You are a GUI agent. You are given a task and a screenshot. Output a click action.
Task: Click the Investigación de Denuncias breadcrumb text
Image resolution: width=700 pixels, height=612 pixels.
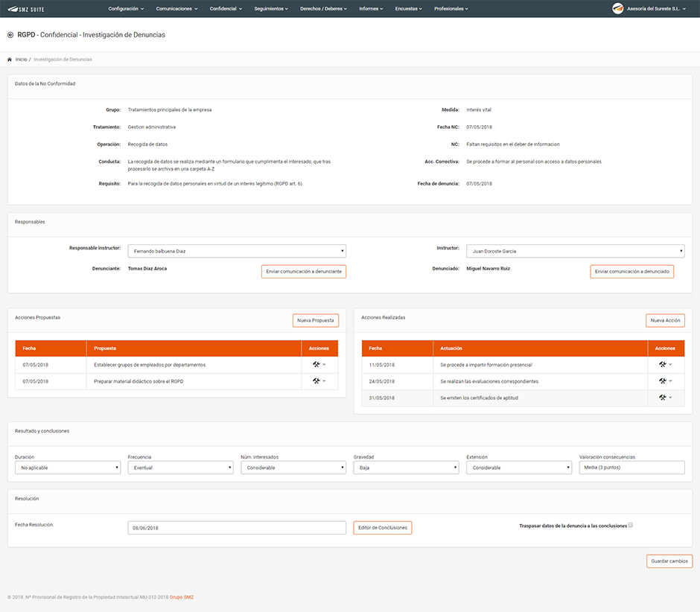click(x=63, y=60)
